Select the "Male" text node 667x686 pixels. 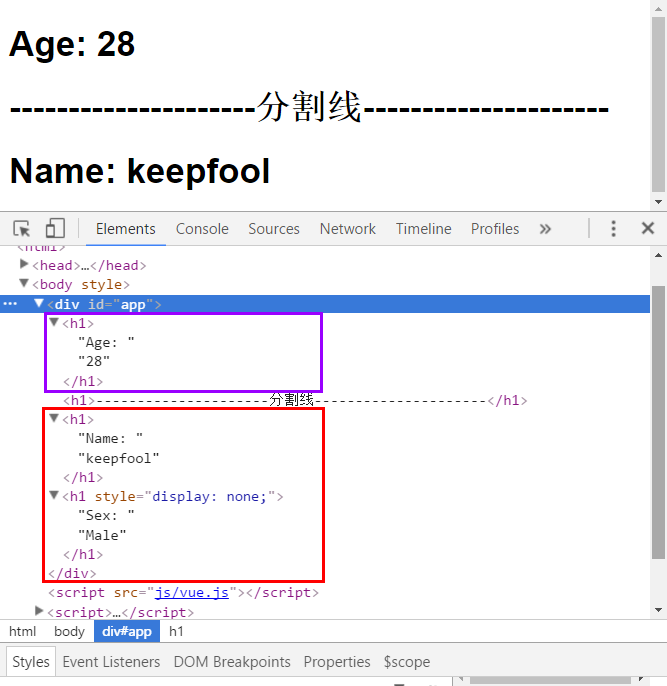tap(102, 535)
